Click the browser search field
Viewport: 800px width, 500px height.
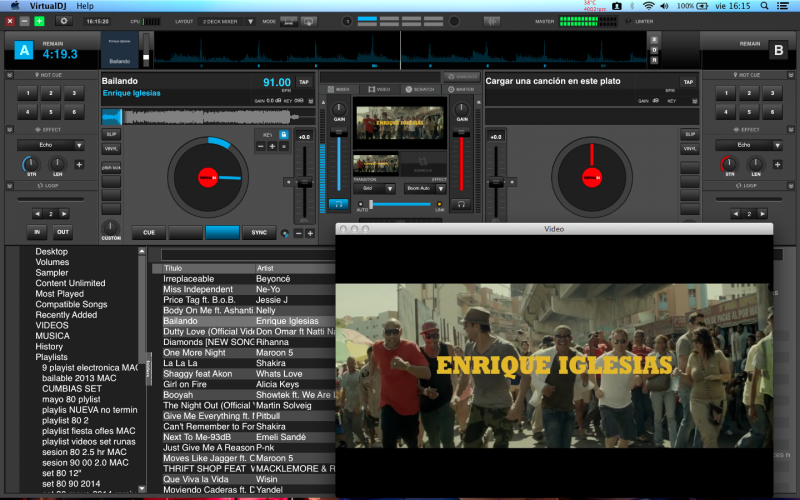click(x=248, y=255)
